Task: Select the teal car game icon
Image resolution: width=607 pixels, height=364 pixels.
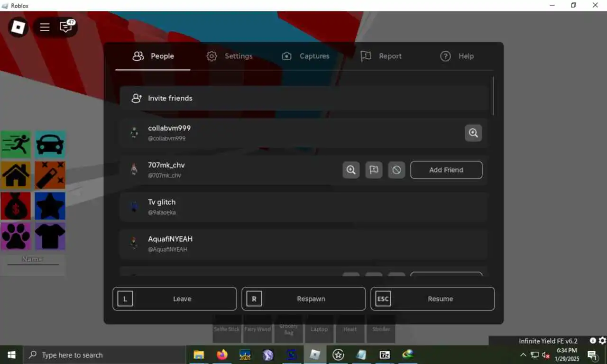Action: (50, 145)
